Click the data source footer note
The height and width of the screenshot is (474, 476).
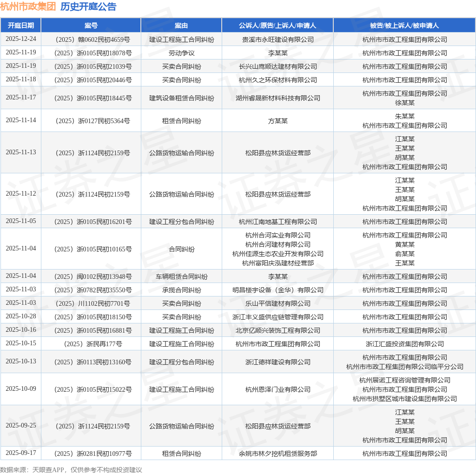point(71,470)
